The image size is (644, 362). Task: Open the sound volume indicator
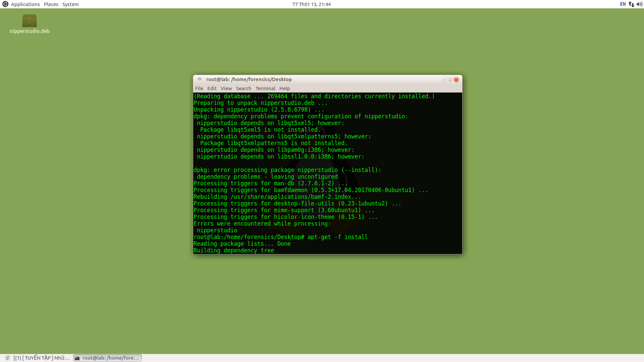click(x=639, y=4)
